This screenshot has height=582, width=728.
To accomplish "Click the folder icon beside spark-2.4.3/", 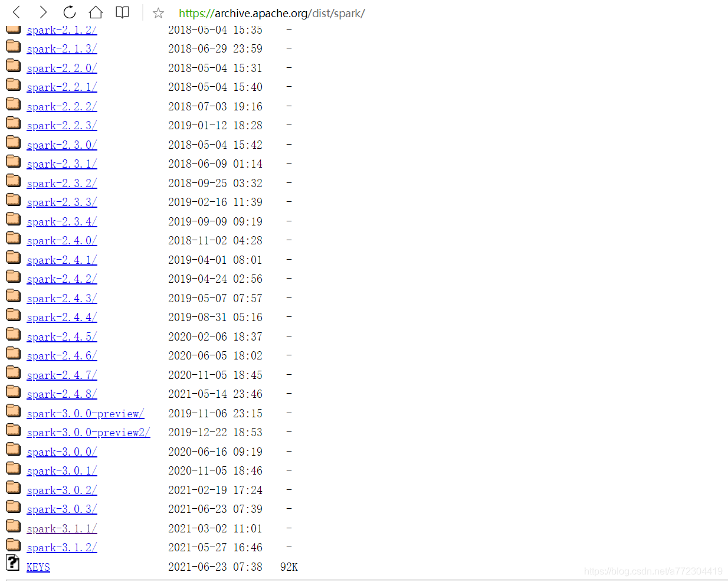I will [13, 296].
